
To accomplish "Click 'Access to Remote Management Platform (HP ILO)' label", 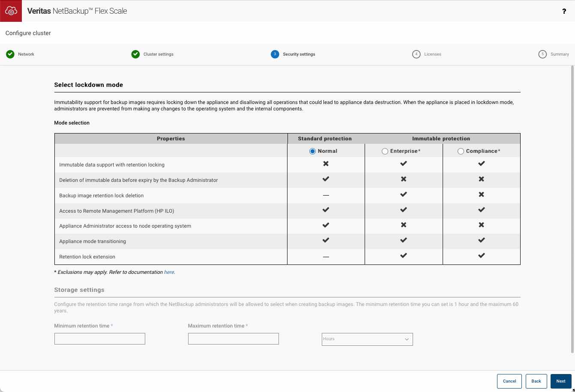I will click(117, 211).
